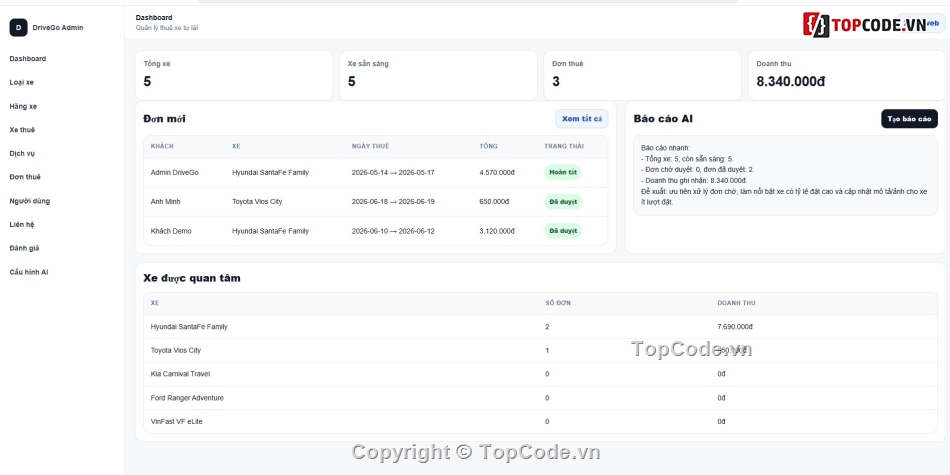Viewport: 950px width, 475px height.
Task: Click the total 3.120.000đ cell
Action: pos(497,231)
